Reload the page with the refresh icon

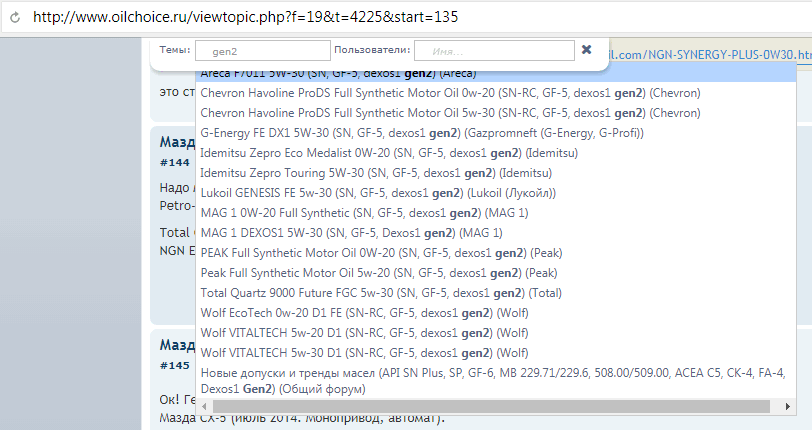tap(15, 18)
